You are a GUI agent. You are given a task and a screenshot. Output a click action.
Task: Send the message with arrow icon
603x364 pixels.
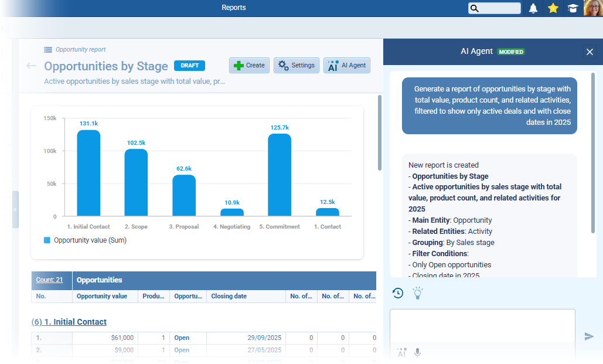[589, 336]
